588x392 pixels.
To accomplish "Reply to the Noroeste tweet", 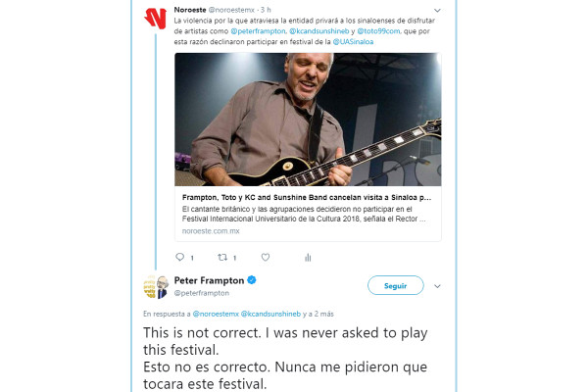I will tap(178, 258).
